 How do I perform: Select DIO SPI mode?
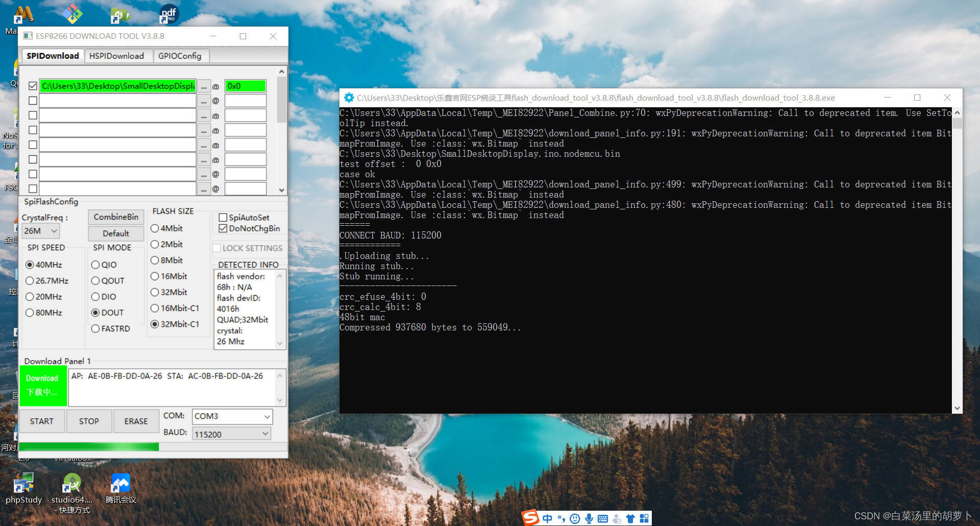coord(95,297)
